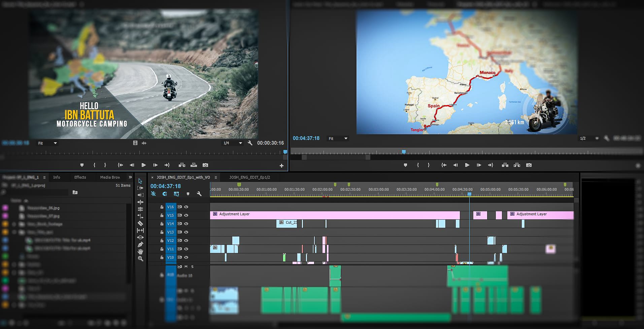Mark Out point in Source monitor
The width and height of the screenshot is (644, 329).
click(x=105, y=165)
